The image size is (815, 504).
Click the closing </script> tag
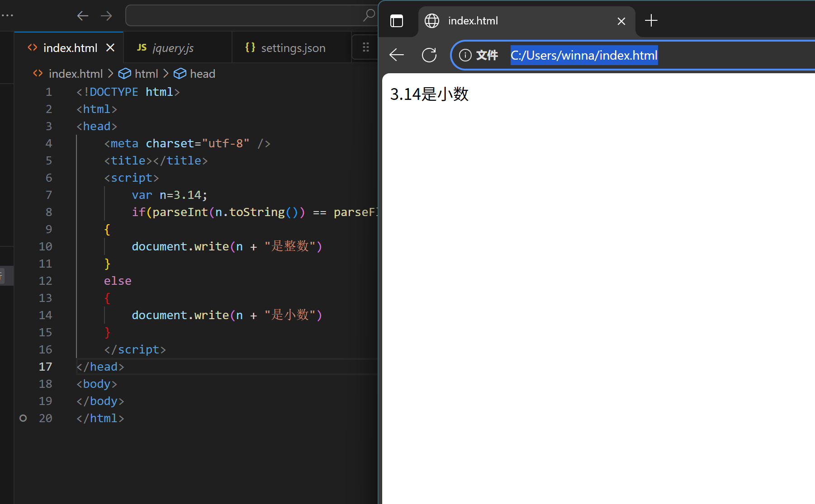pos(135,349)
